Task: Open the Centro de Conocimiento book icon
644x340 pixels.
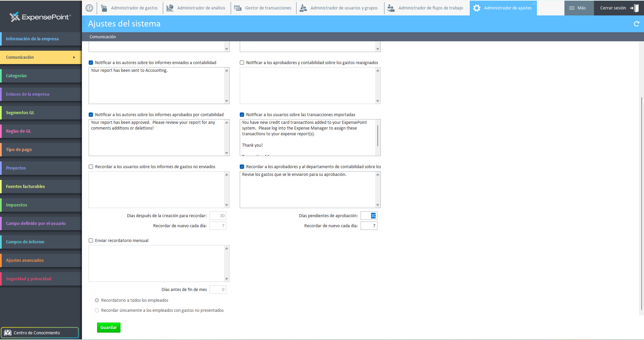Action: (x=8, y=333)
